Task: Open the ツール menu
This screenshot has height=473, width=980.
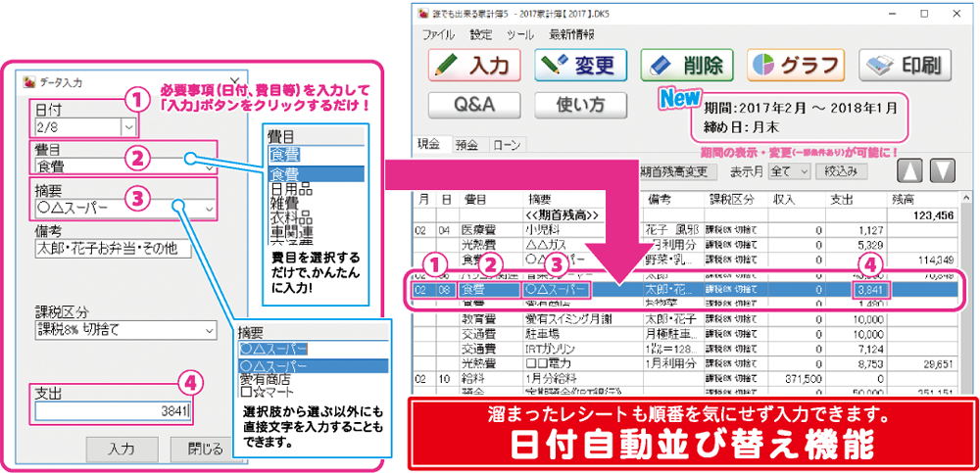Action: tap(519, 34)
